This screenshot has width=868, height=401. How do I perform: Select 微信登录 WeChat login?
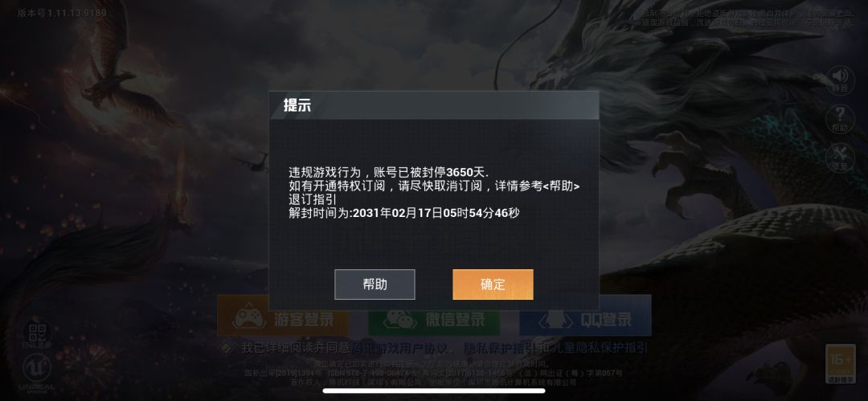pos(434,316)
